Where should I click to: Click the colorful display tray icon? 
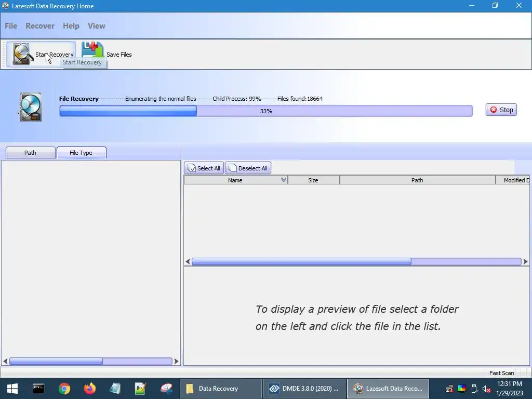pyautogui.click(x=462, y=389)
